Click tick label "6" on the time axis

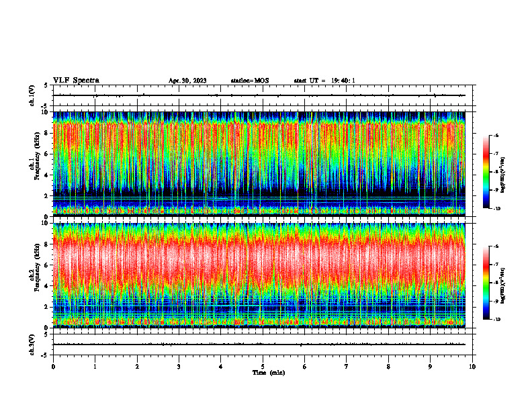pyautogui.click(x=305, y=367)
